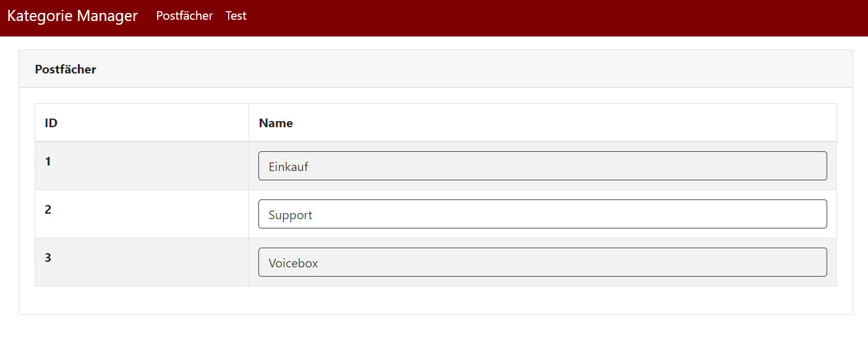
Task: Click the word Support inside its field
Action: pos(291,215)
